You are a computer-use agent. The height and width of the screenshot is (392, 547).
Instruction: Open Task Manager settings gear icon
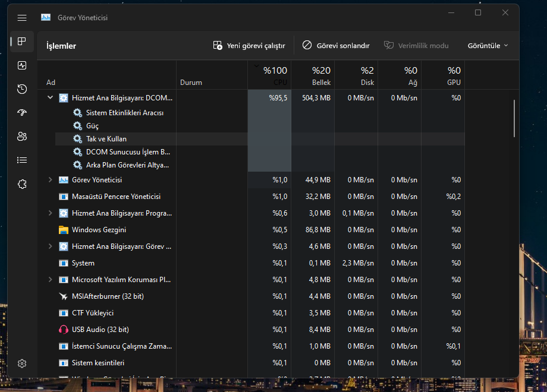(x=22, y=363)
